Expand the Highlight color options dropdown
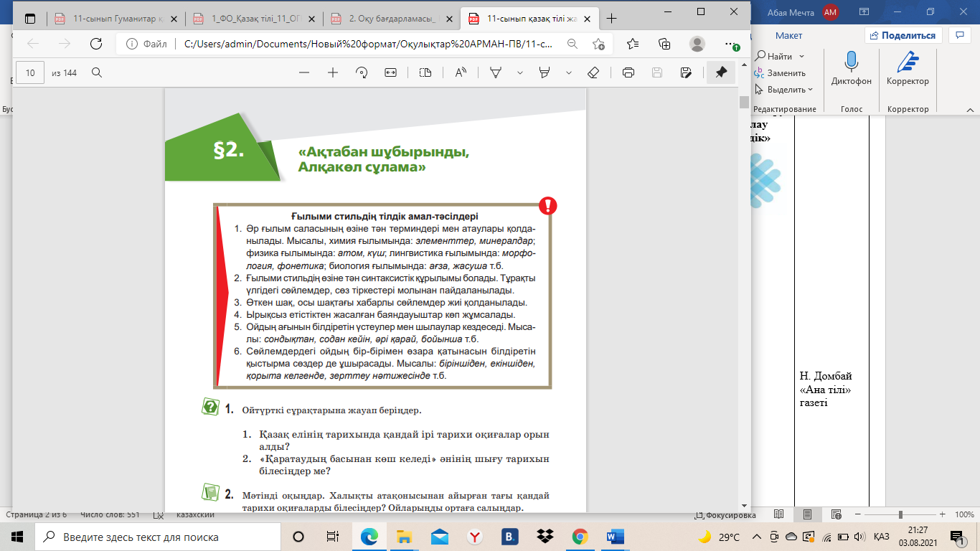This screenshot has width=980, height=551. point(569,72)
